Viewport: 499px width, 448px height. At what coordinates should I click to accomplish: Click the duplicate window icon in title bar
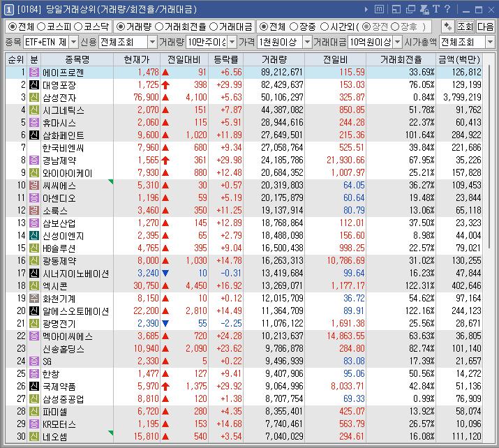click(410, 10)
